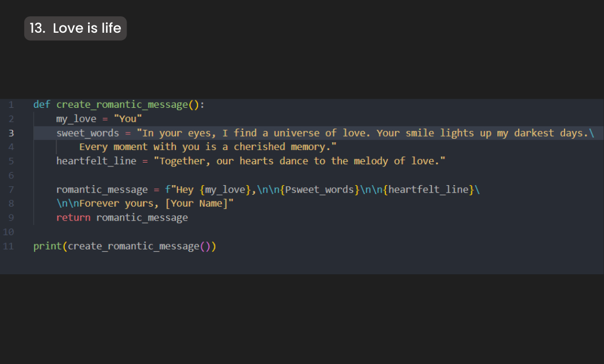Click the heartfelt_line variable on line 5
The image size is (604, 364).
click(x=96, y=161)
